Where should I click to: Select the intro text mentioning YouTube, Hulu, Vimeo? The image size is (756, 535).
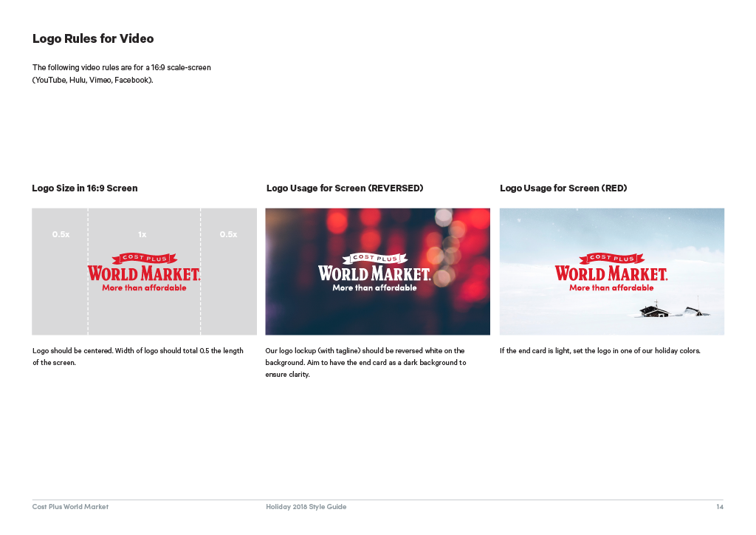click(122, 74)
